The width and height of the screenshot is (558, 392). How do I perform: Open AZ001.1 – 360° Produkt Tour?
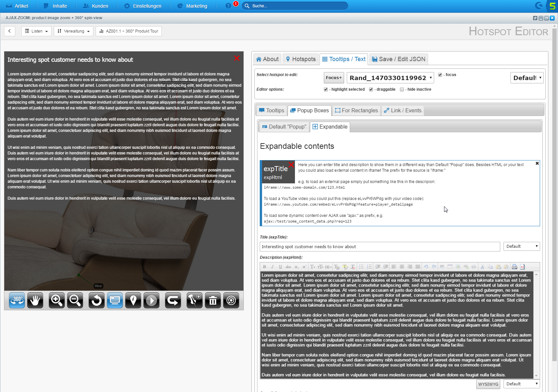[129, 31]
